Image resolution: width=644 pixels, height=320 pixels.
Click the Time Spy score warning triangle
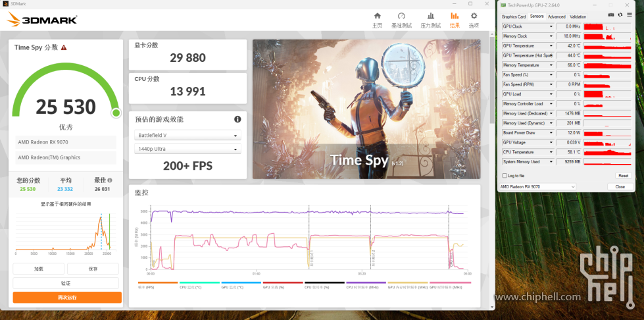(x=64, y=47)
